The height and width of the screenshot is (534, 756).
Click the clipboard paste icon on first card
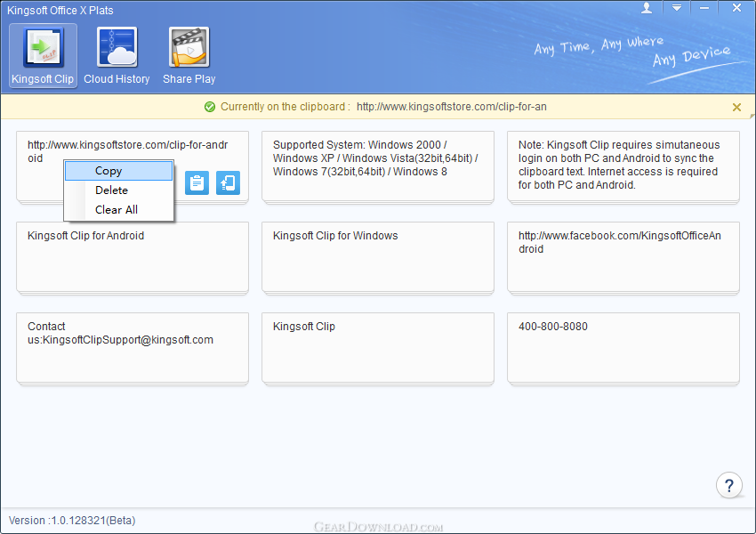(x=197, y=182)
